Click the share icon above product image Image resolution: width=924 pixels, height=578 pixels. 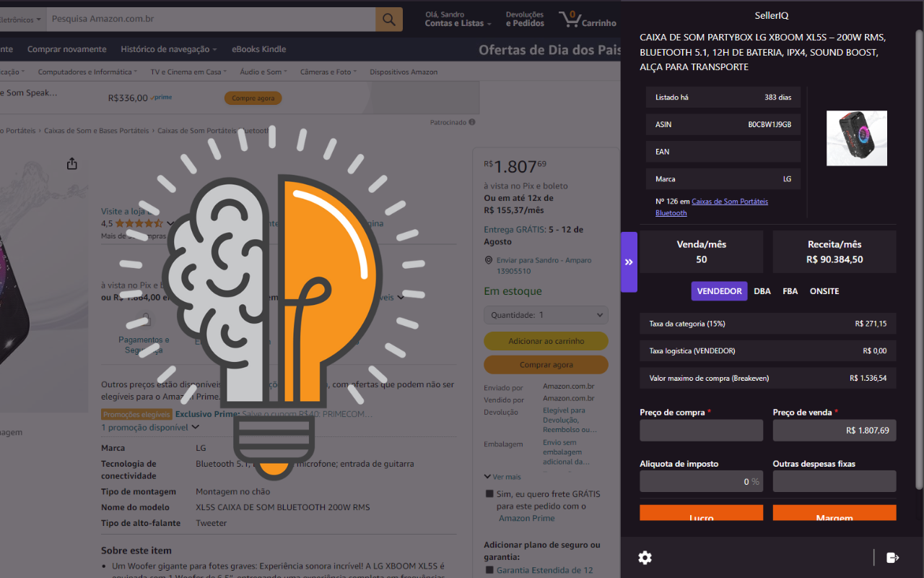[x=71, y=164]
